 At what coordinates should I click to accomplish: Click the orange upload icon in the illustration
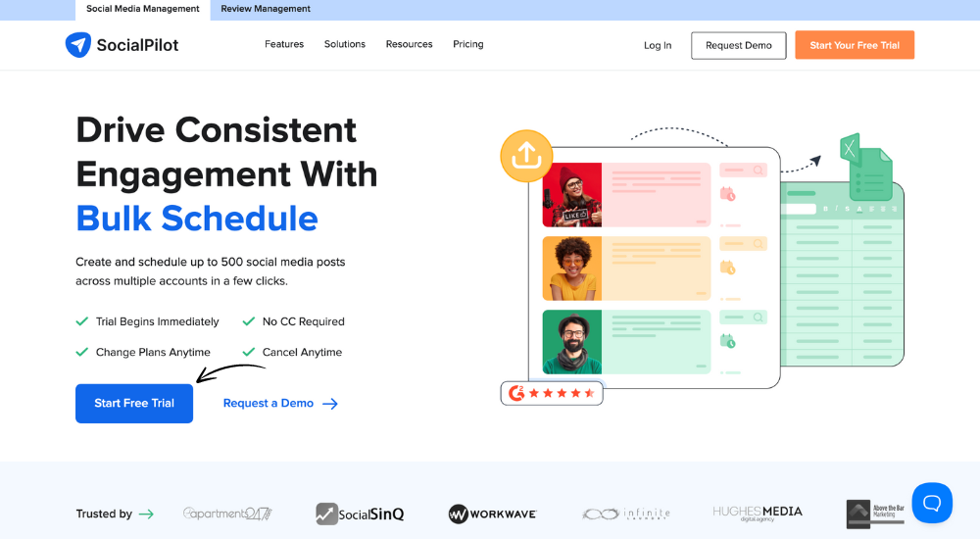click(x=526, y=156)
